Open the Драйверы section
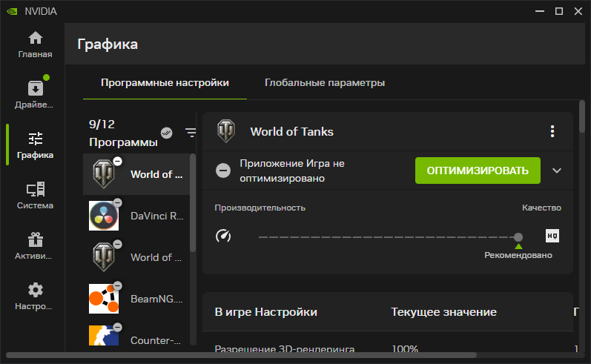The height and width of the screenshot is (364, 591). point(35,94)
